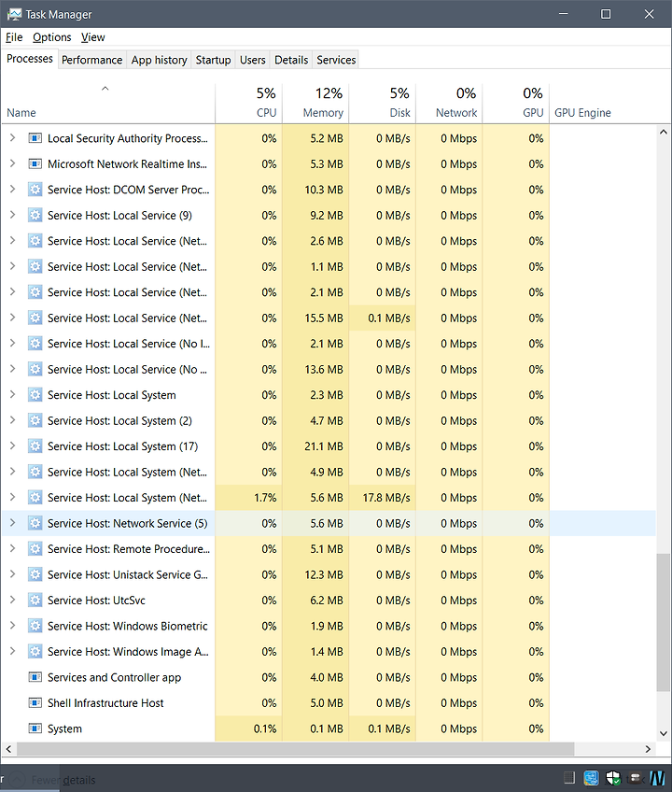Switch to the App history tab
Viewport: 672px width, 792px height.
click(x=159, y=60)
